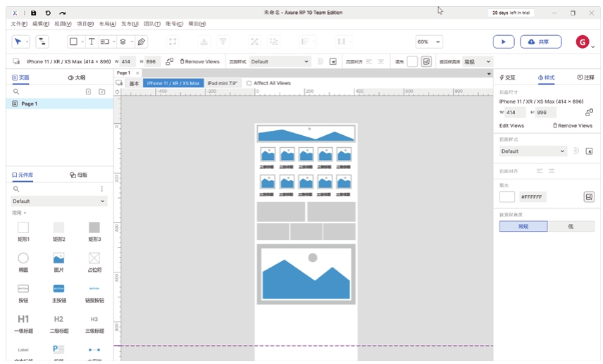The width and height of the screenshot is (603, 364).
Task: Switch to the 母版 tab
Action: (x=79, y=175)
